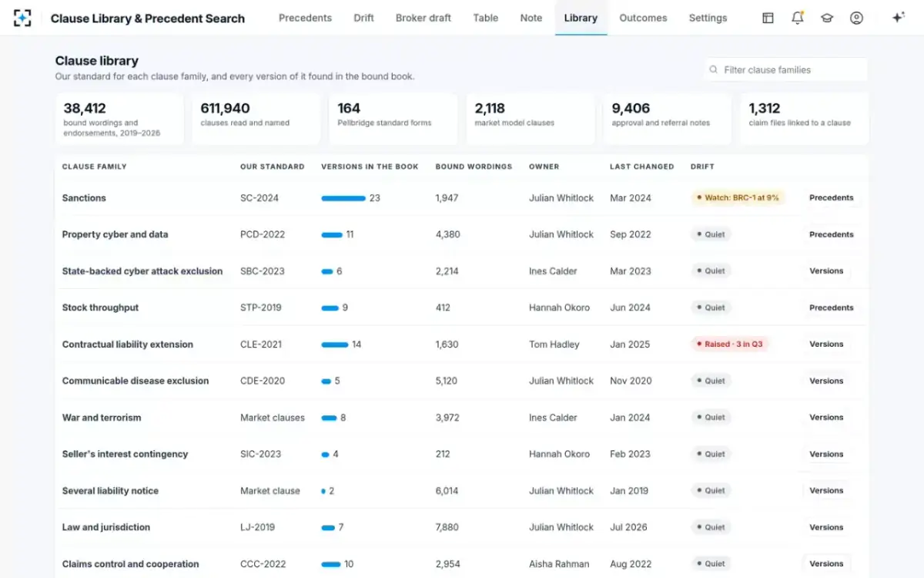View Versions for State-backed cyber attack exclusion
This screenshot has height=578, width=924.
(x=826, y=271)
